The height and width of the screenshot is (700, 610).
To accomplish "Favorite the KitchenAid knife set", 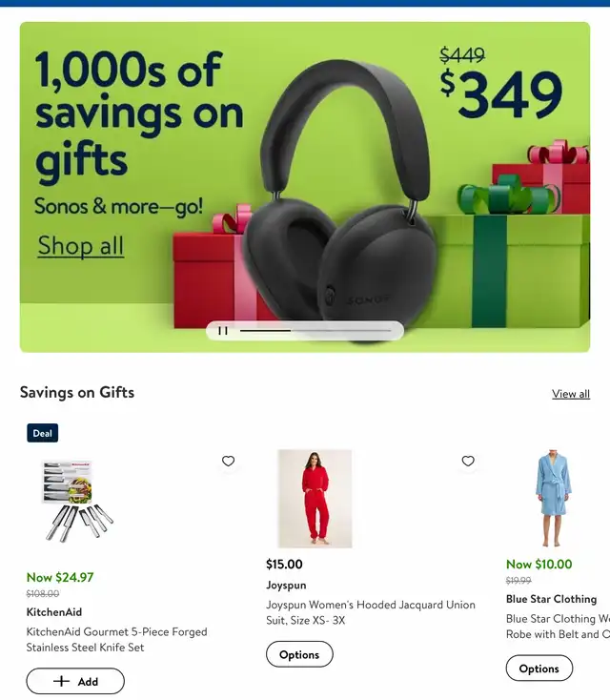I will [x=228, y=461].
